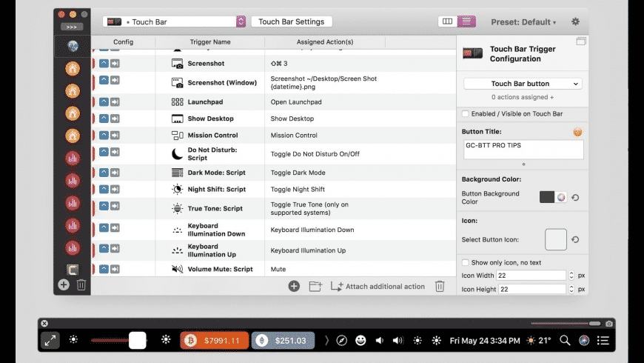Screen dimensions: 644x363
Task: Click the Siri icon on the Touch Bar
Action: point(583,340)
